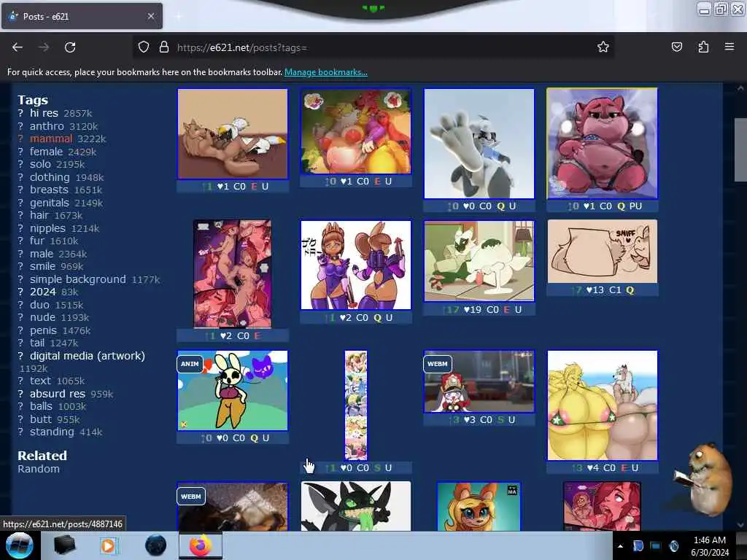This screenshot has width=747, height=560.
Task: Open the thumbnail showing 'SNIFF' text
Action: [602, 252]
